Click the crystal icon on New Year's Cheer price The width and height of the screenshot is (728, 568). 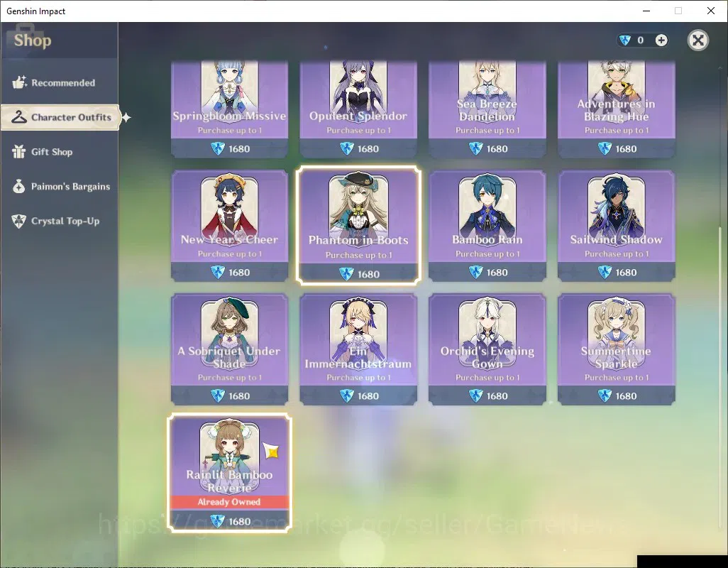point(218,272)
